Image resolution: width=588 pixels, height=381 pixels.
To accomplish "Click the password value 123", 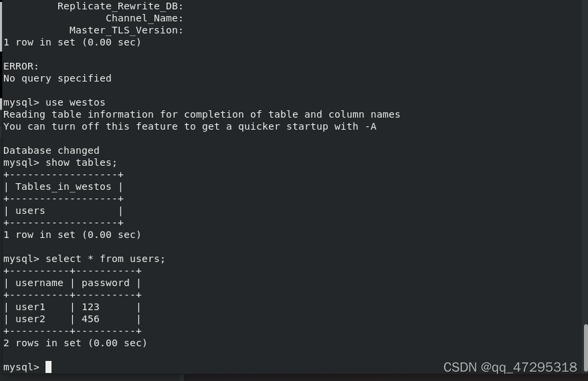I will coord(90,307).
